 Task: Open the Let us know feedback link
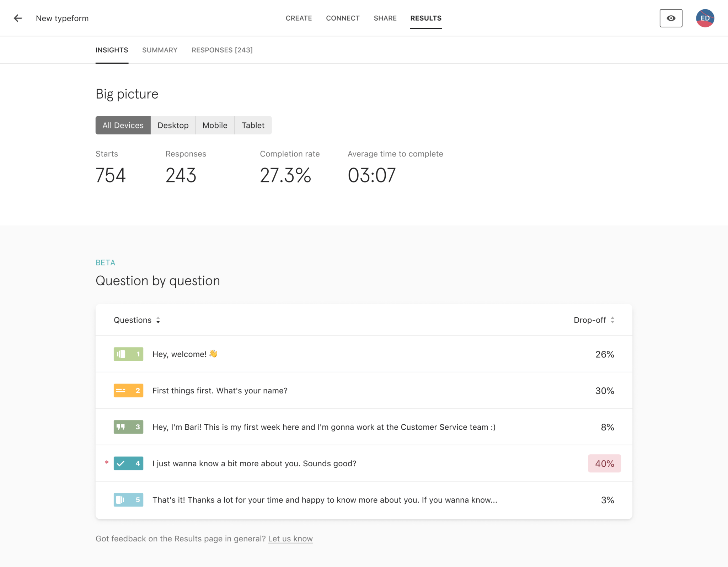click(x=290, y=539)
